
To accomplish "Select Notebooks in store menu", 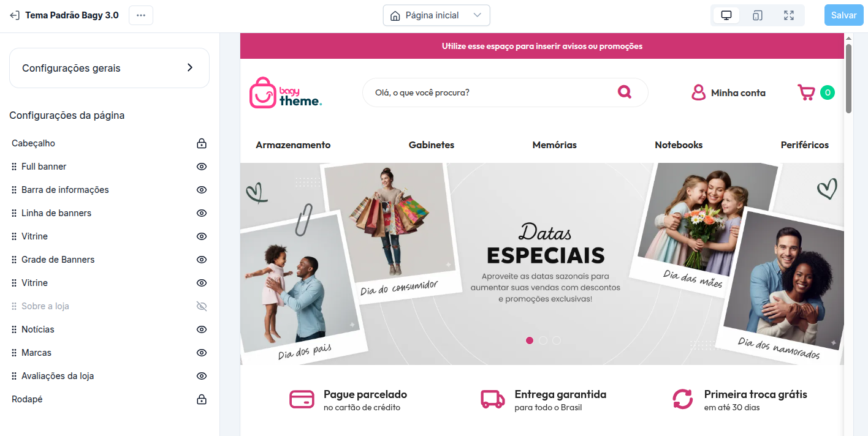I will [x=679, y=145].
